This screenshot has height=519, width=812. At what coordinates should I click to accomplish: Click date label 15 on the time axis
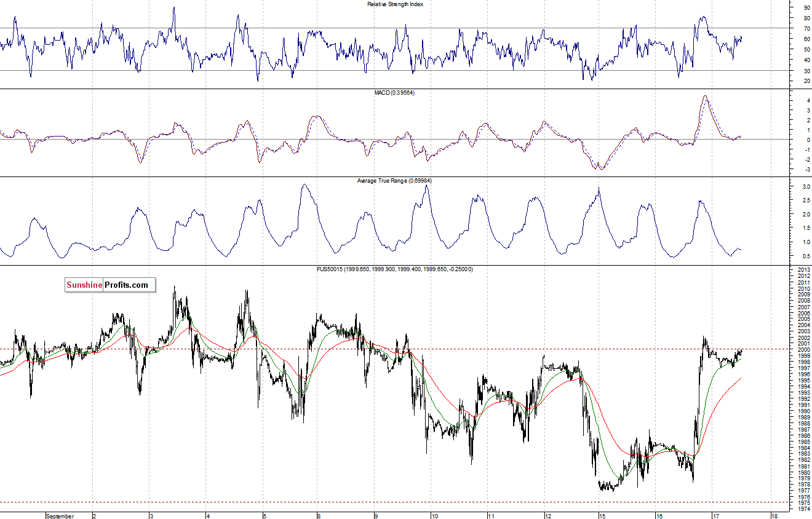601,516
